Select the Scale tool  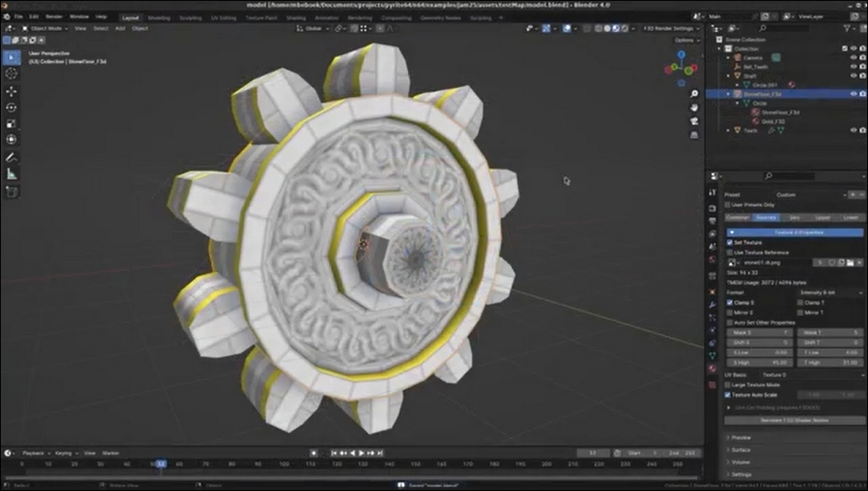click(11, 123)
